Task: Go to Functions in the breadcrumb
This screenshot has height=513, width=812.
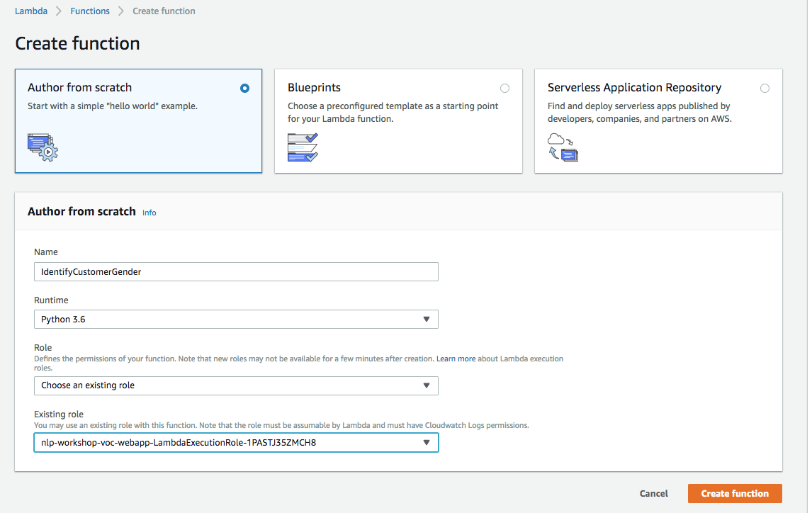Action: [x=90, y=11]
